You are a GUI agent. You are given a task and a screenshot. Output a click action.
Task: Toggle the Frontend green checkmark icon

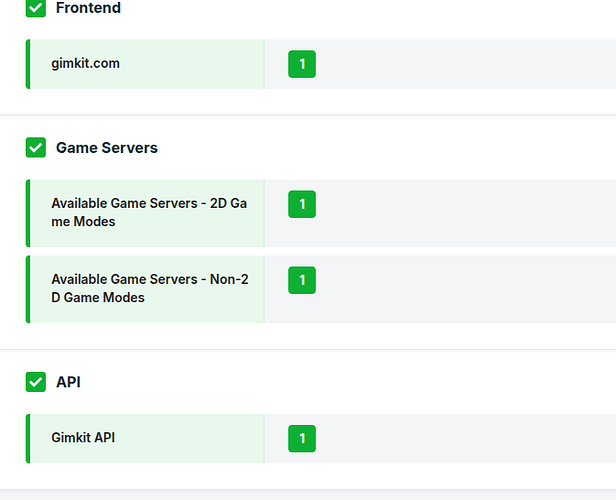tap(35, 8)
